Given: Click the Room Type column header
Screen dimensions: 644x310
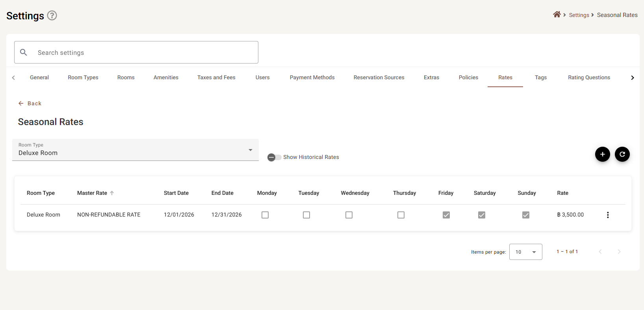Looking at the screenshot, I should coord(41,193).
